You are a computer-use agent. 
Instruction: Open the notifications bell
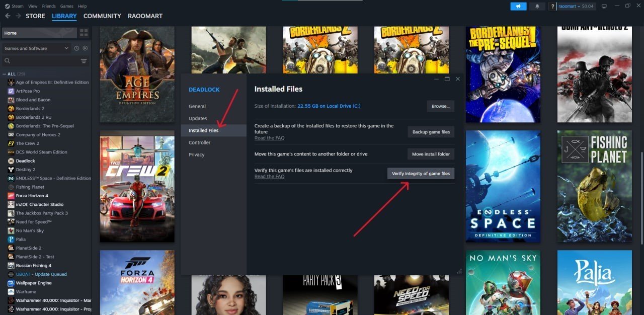pyautogui.click(x=537, y=6)
